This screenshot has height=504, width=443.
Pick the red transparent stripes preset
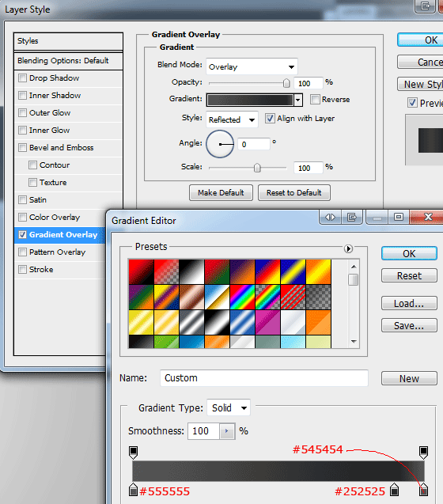293,297
